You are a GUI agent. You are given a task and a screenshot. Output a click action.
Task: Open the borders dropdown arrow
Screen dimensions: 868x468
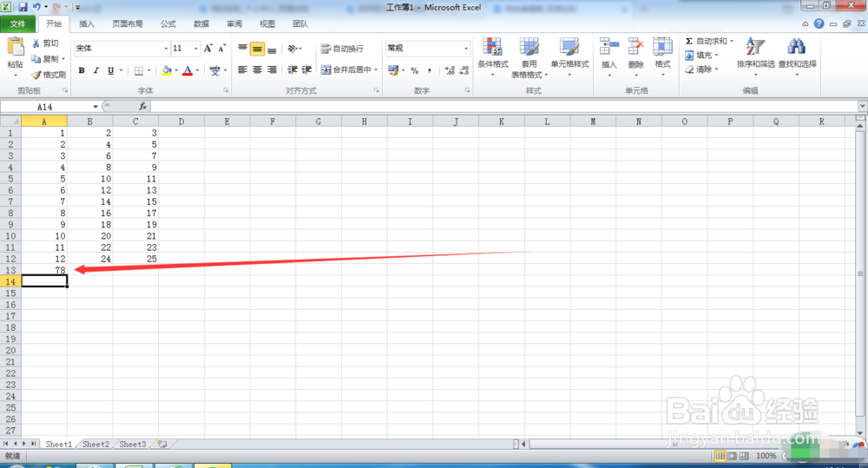tap(149, 70)
